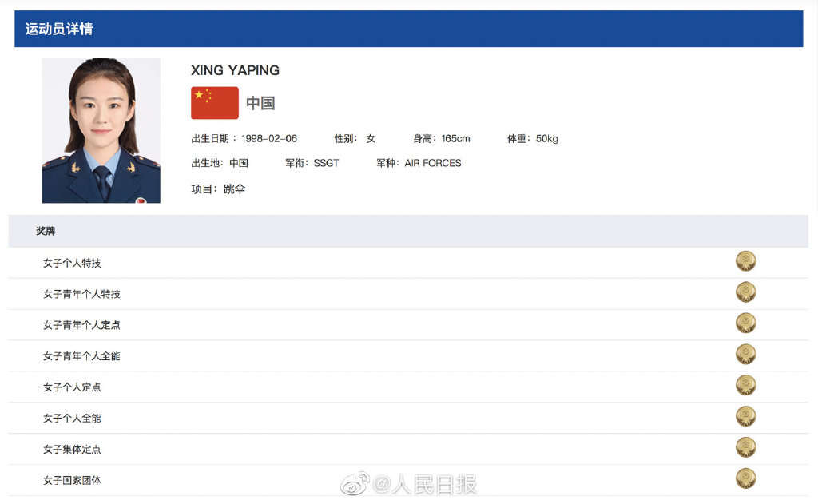Select the 女子个人全能 row label
This screenshot has width=818, height=504.
[x=72, y=419]
